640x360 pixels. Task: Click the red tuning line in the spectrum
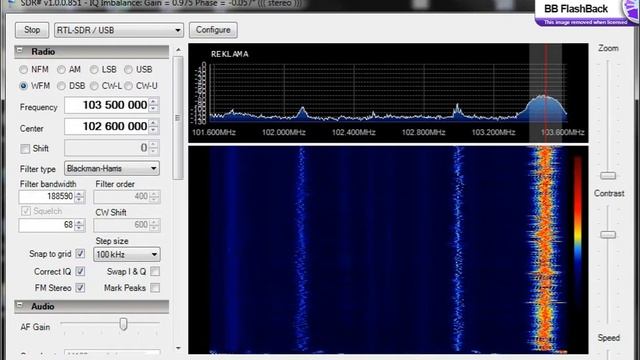[546, 93]
